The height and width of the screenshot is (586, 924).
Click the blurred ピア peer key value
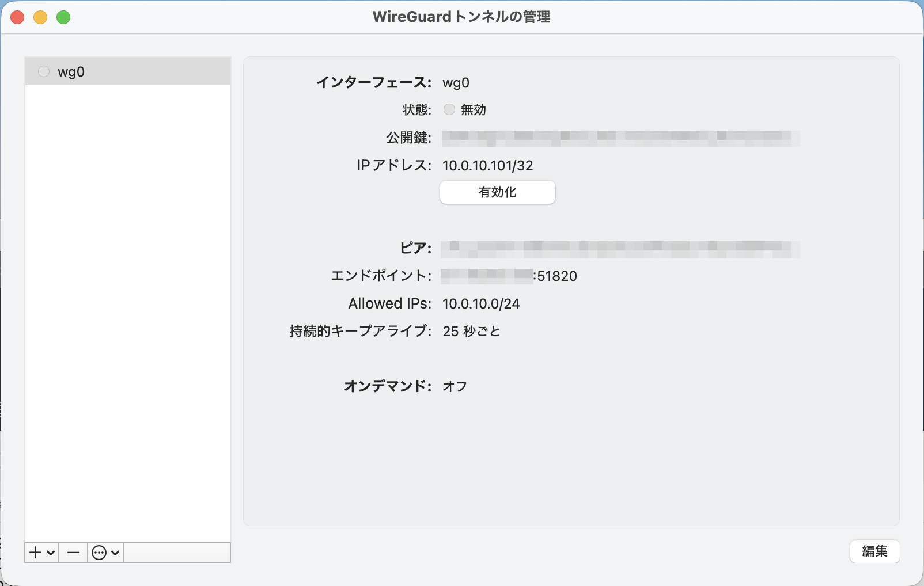619,250
